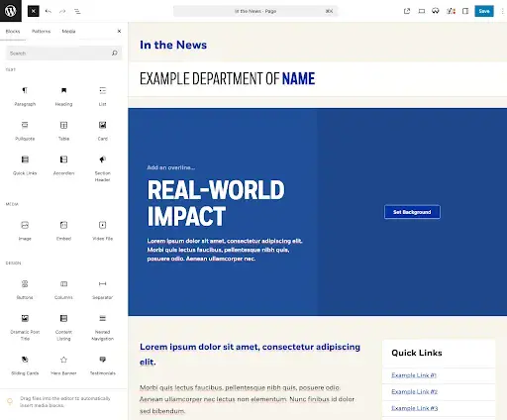Insert an Accordion block
Image resolution: width=507 pixels, height=420 pixels.
(x=63, y=165)
